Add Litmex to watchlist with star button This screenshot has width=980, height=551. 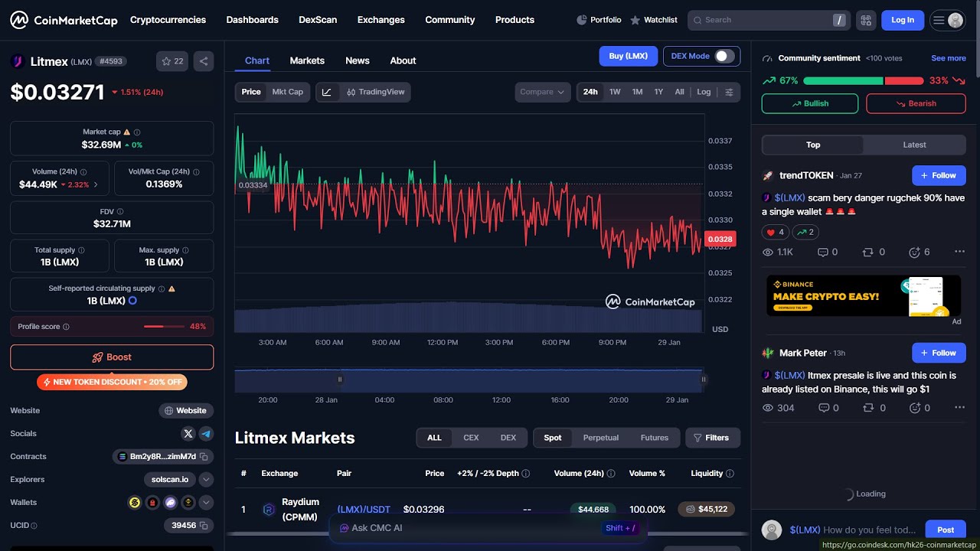click(x=172, y=61)
